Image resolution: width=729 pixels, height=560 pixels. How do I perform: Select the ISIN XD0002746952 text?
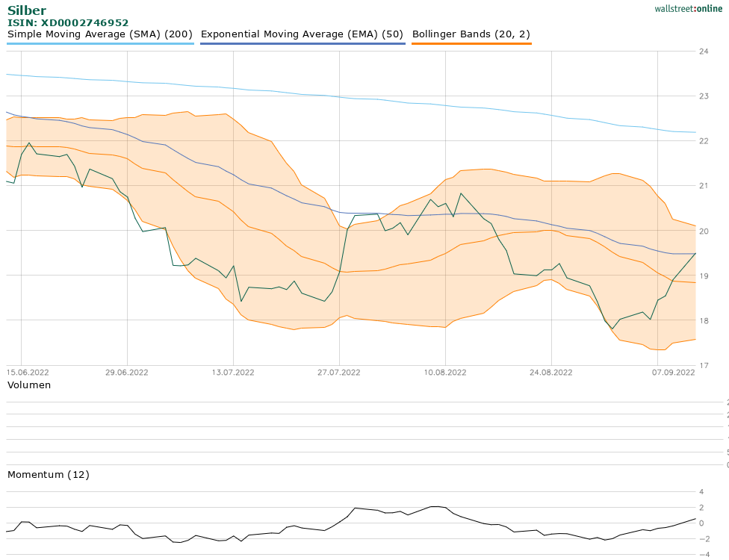tap(68, 23)
